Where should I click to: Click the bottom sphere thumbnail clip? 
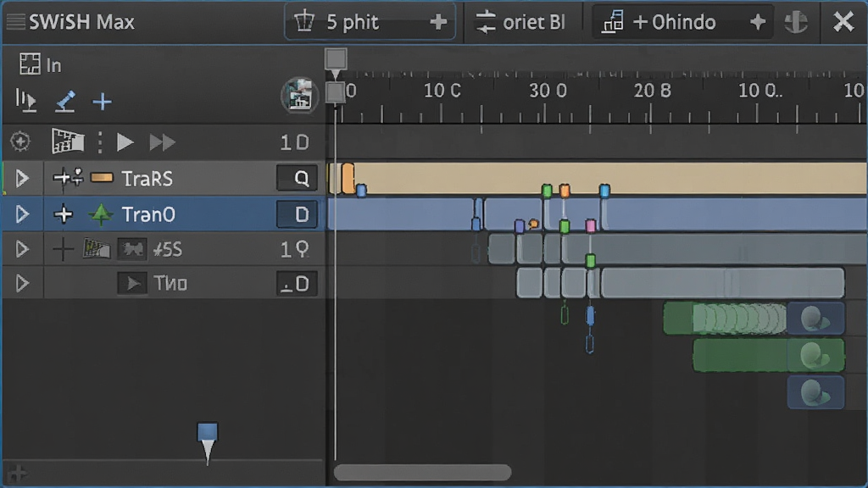(x=816, y=392)
